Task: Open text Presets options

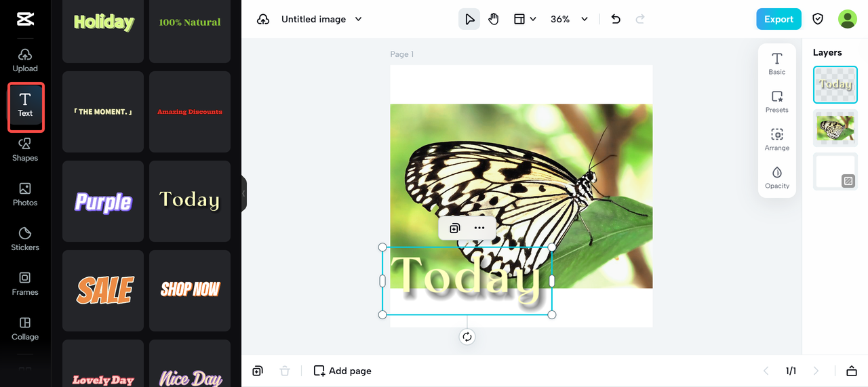Action: (777, 101)
